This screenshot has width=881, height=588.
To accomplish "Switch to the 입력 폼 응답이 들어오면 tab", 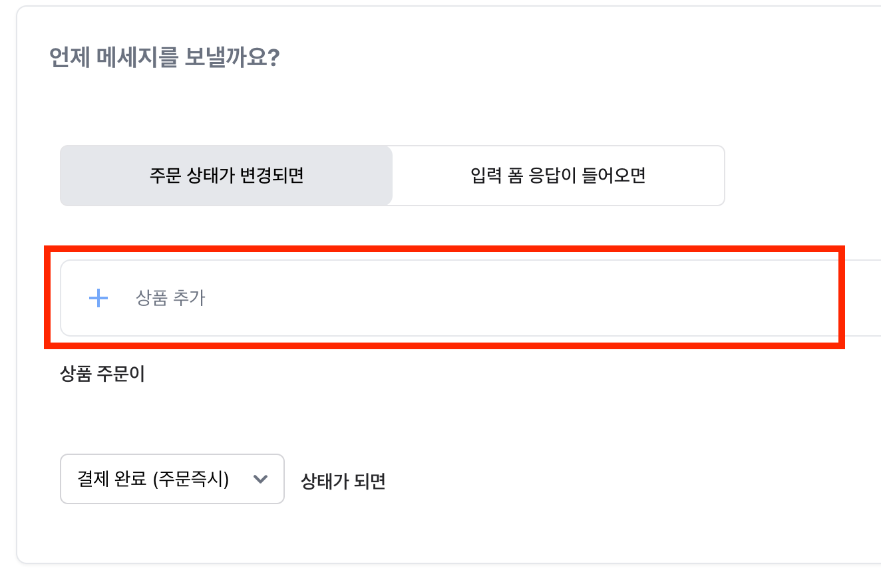I will tap(558, 176).
